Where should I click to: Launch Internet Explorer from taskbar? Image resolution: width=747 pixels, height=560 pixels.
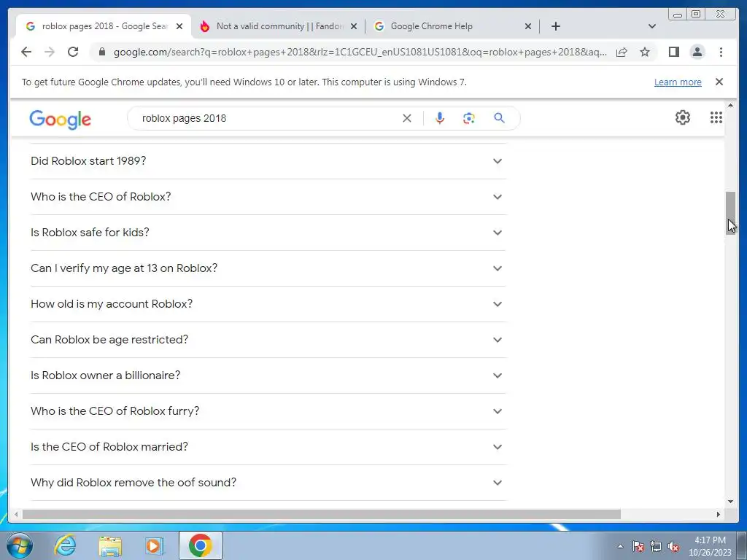pos(65,545)
